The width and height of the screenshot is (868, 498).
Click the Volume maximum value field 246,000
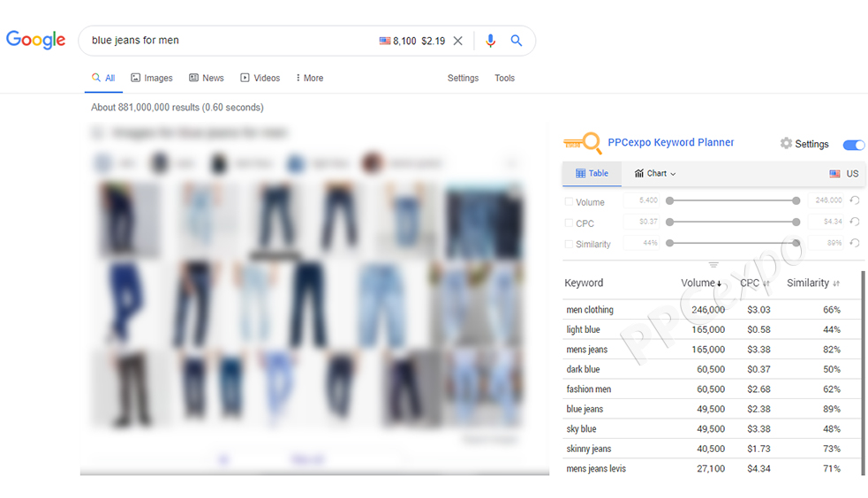coord(826,200)
